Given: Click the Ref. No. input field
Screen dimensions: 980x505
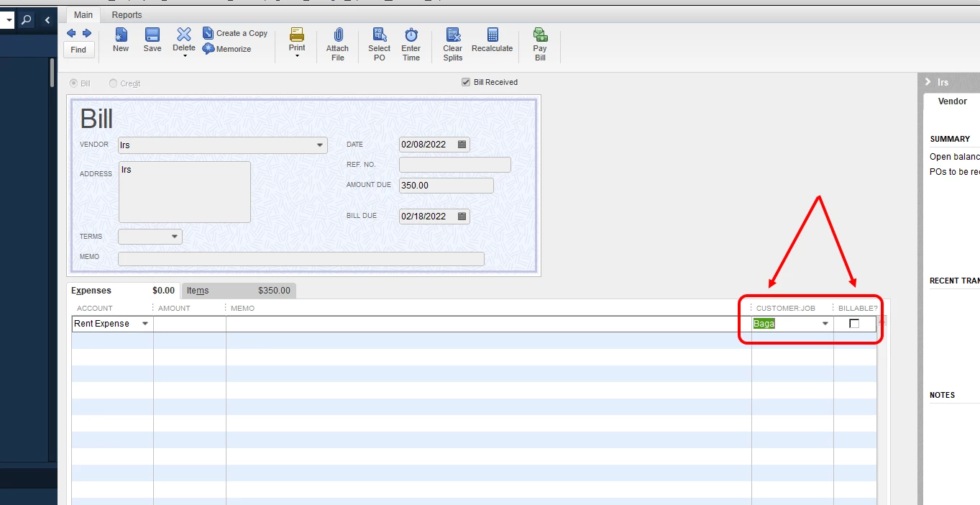Looking at the screenshot, I should pyautogui.click(x=455, y=165).
